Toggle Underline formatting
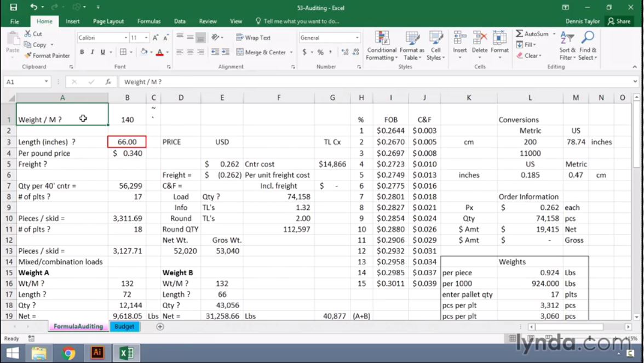 [103, 52]
